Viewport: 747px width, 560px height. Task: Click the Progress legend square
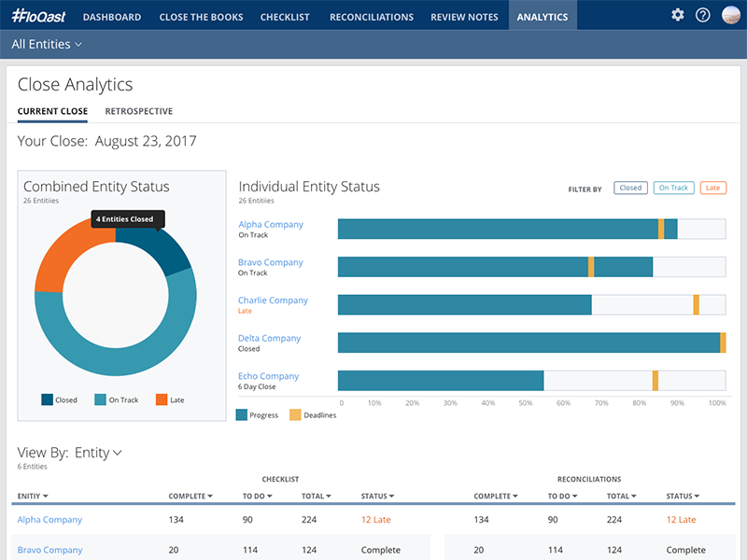click(242, 414)
